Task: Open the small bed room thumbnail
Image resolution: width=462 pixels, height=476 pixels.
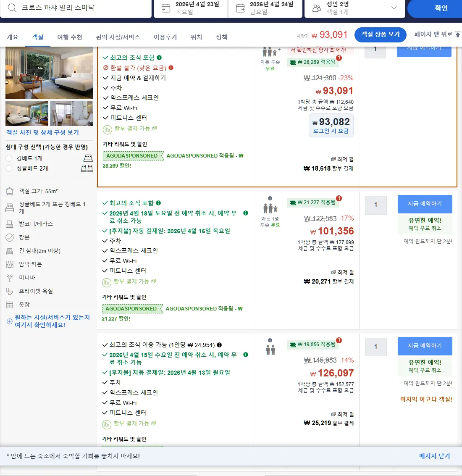Action: point(27,113)
